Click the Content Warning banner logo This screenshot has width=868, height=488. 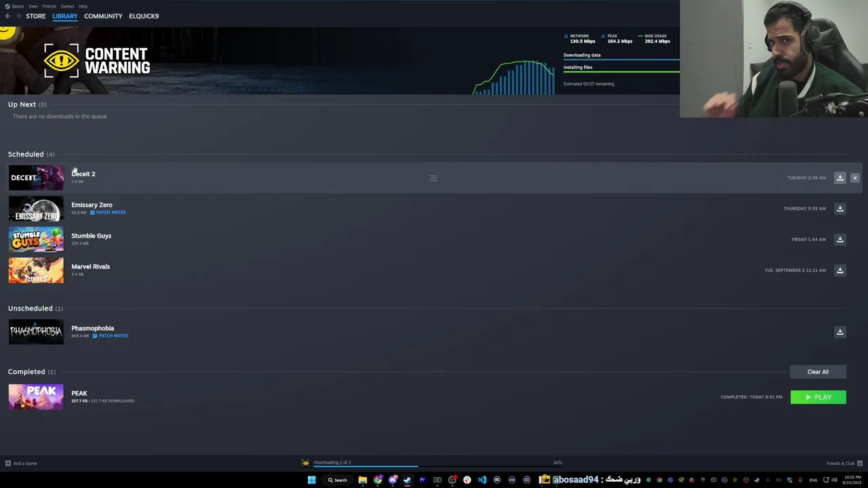point(97,61)
